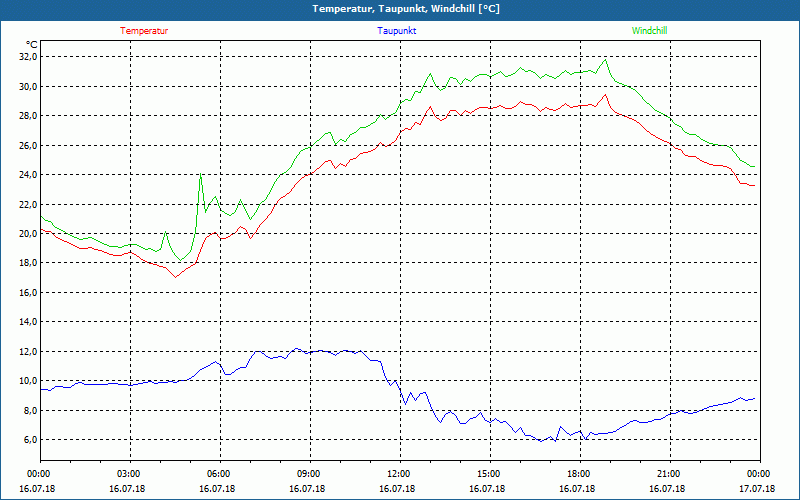Viewport: 800px width, 500px height.
Task: Click the 28,0 y-axis value
Action: [29, 116]
